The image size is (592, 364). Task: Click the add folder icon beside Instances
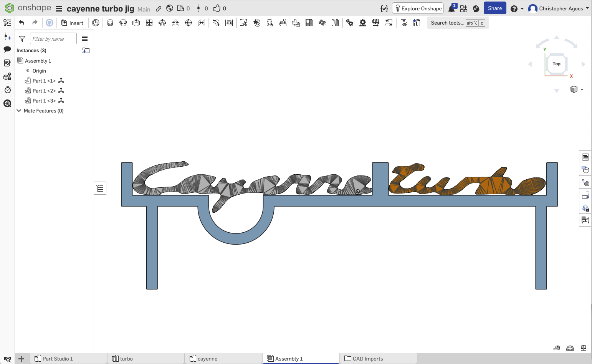[x=86, y=50]
